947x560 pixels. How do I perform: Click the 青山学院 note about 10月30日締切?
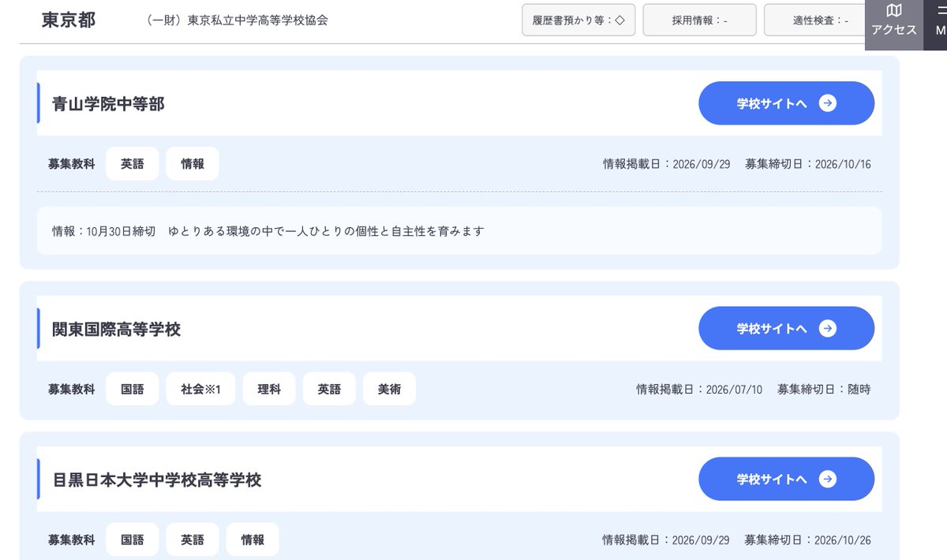(x=268, y=231)
